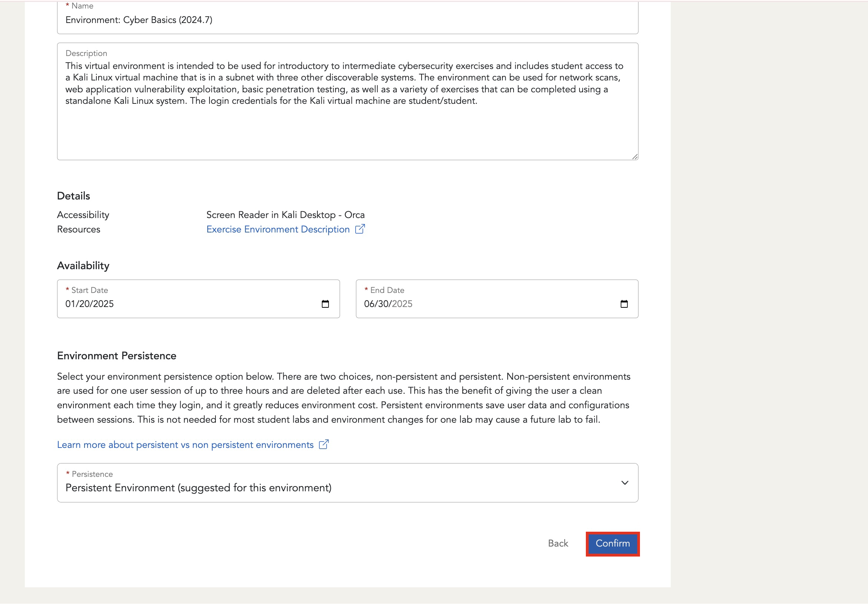
Task: Expand the Persistence dropdown chevron
Action: 624,483
